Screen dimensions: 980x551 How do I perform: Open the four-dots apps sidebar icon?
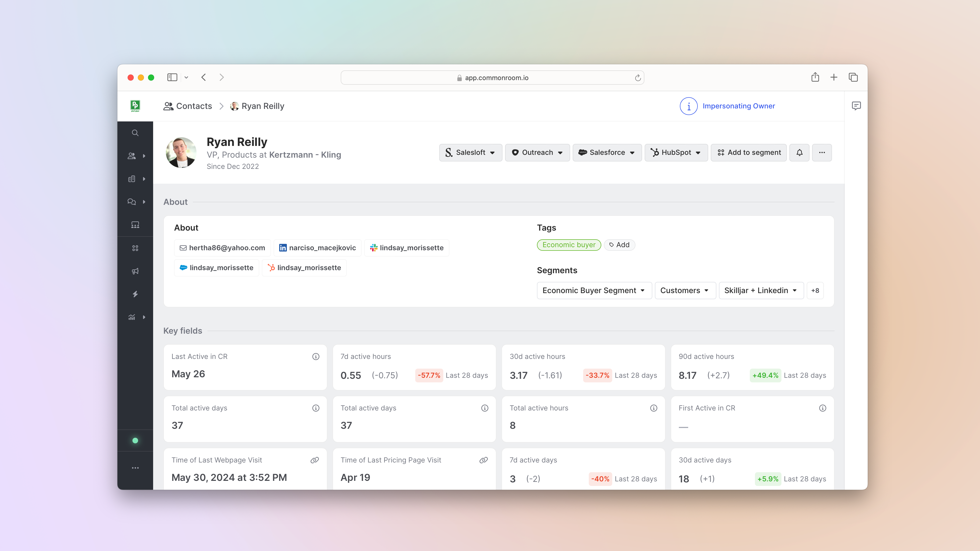pyautogui.click(x=135, y=248)
